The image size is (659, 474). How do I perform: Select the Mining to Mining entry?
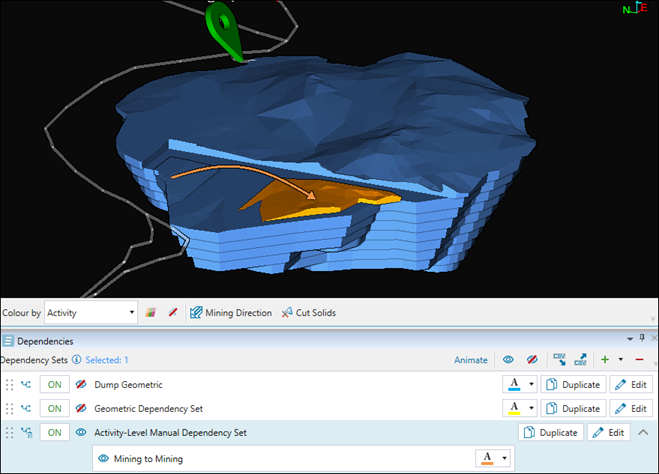[x=148, y=459]
